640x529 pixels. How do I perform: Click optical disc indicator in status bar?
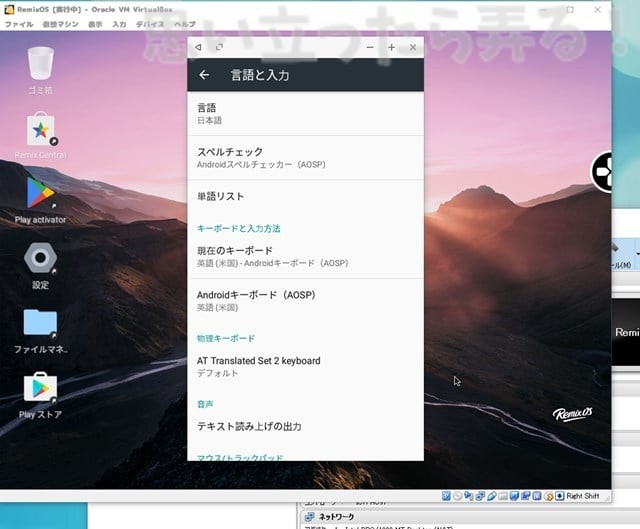pyautogui.click(x=458, y=496)
